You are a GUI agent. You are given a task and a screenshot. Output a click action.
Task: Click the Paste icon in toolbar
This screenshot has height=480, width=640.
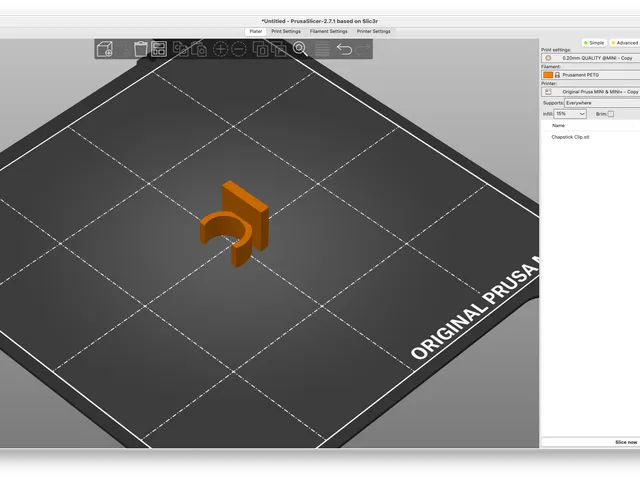tap(199, 49)
